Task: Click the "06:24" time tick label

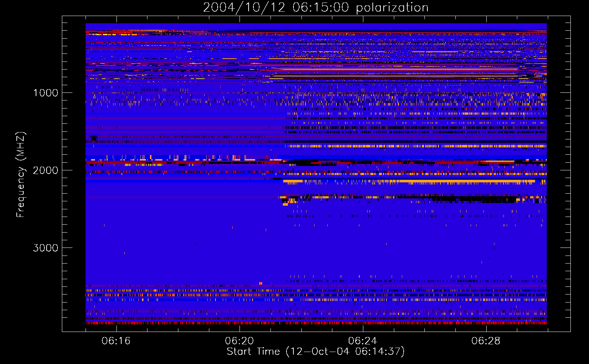Action: pos(363,341)
